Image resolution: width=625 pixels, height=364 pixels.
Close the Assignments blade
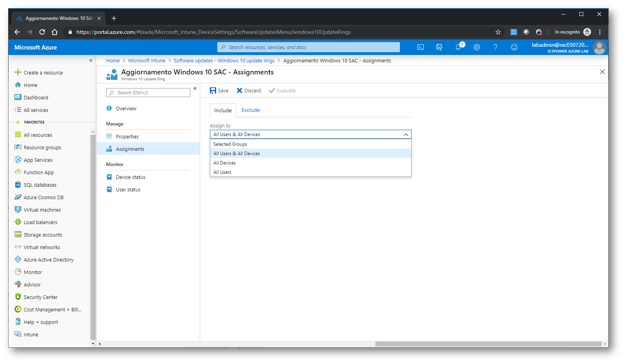[x=602, y=72]
